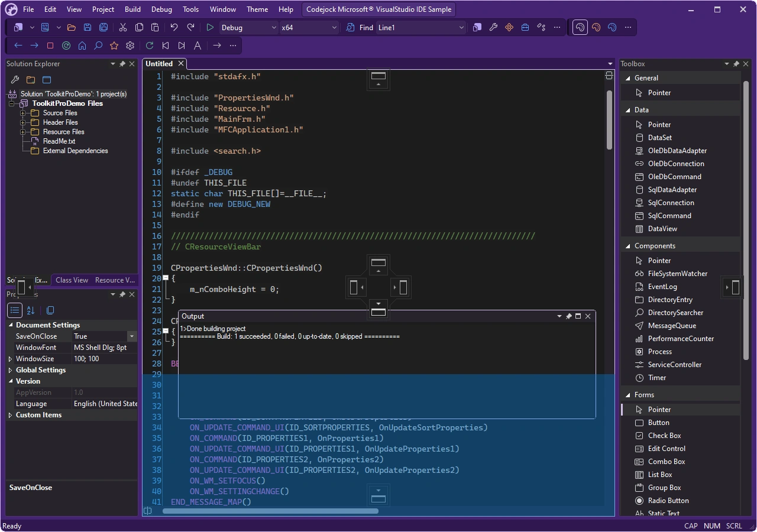This screenshot has width=757, height=532.
Task: Select the DataSet item in Toolbox
Action: point(660,138)
